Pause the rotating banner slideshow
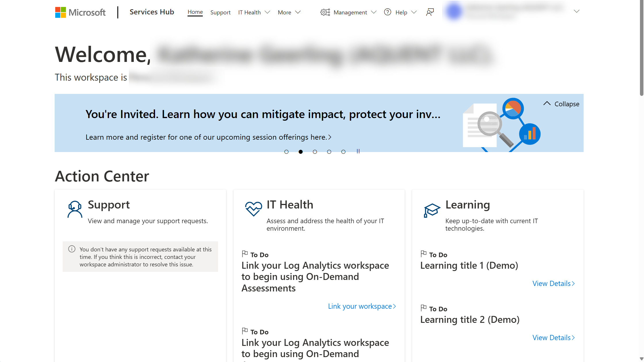The image size is (644, 362). click(x=358, y=151)
